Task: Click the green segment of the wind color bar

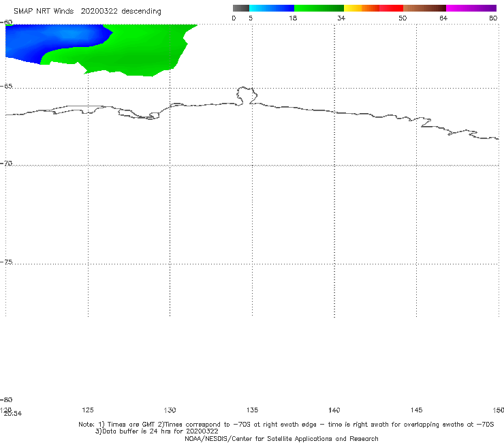Action: point(319,8)
